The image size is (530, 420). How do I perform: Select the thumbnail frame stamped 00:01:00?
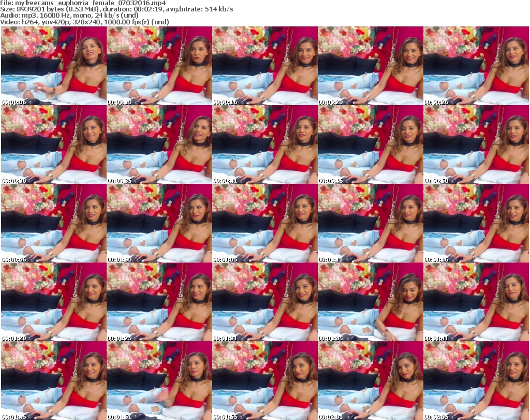pyautogui.click(x=159, y=223)
